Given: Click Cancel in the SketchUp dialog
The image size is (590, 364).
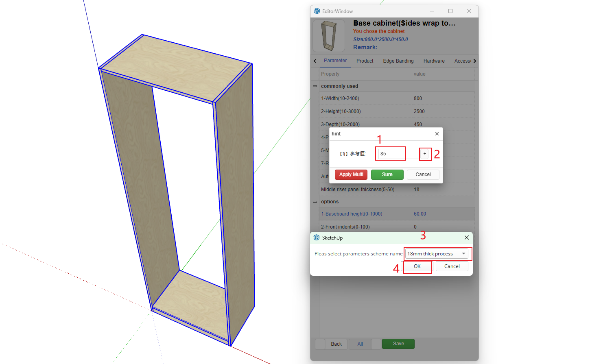Looking at the screenshot, I should pyautogui.click(x=452, y=266).
